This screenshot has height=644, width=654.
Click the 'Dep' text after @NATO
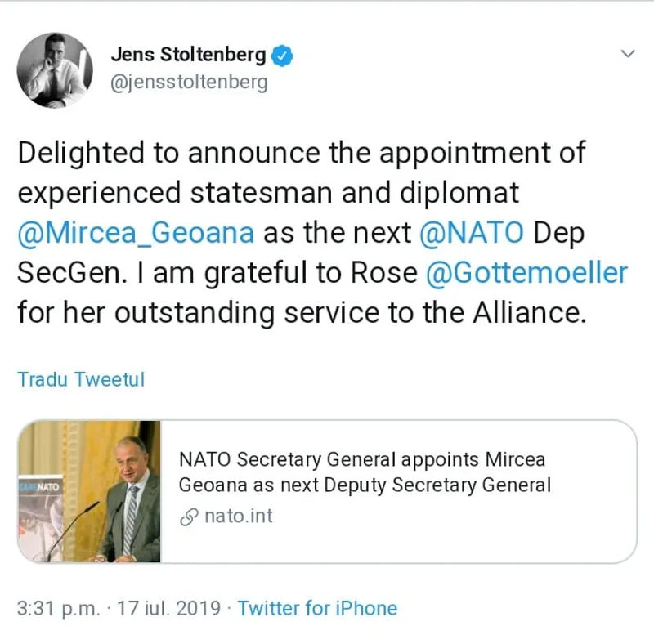coord(561,232)
